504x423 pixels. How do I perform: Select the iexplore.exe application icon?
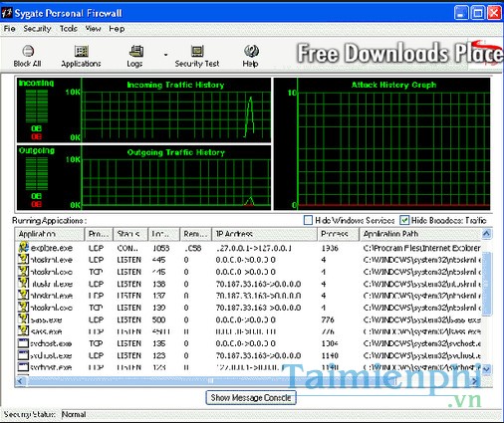23,248
